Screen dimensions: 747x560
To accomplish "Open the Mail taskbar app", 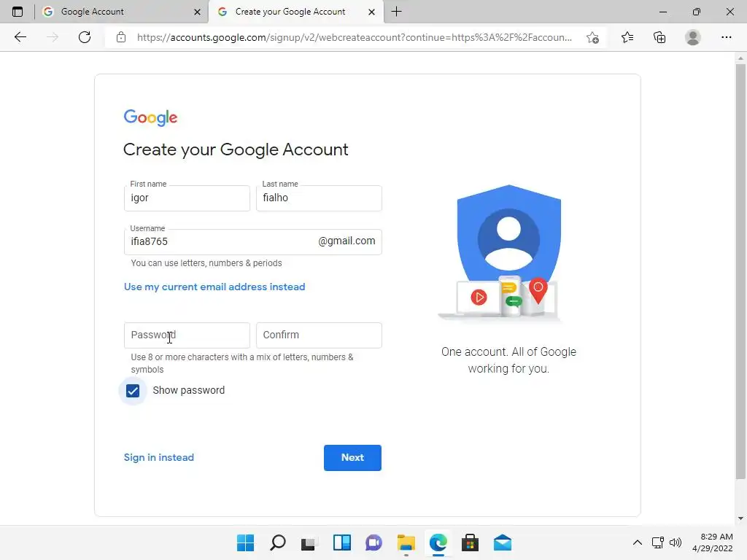I will click(502, 542).
